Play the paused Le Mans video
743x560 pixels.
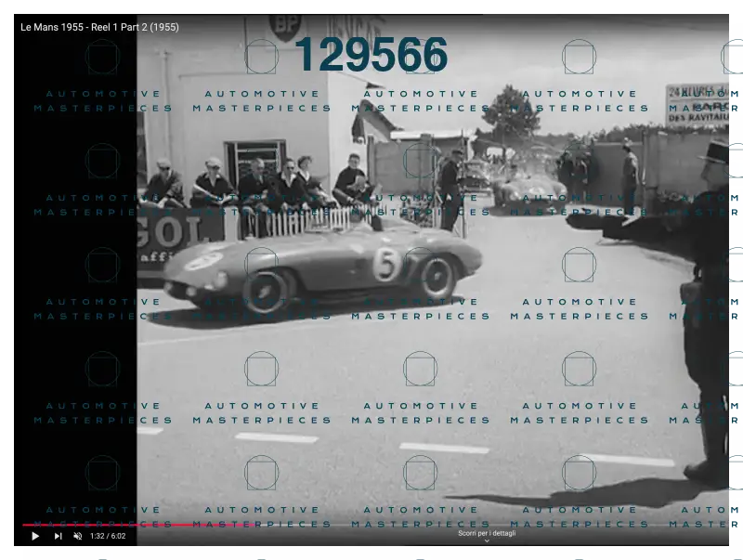35,536
